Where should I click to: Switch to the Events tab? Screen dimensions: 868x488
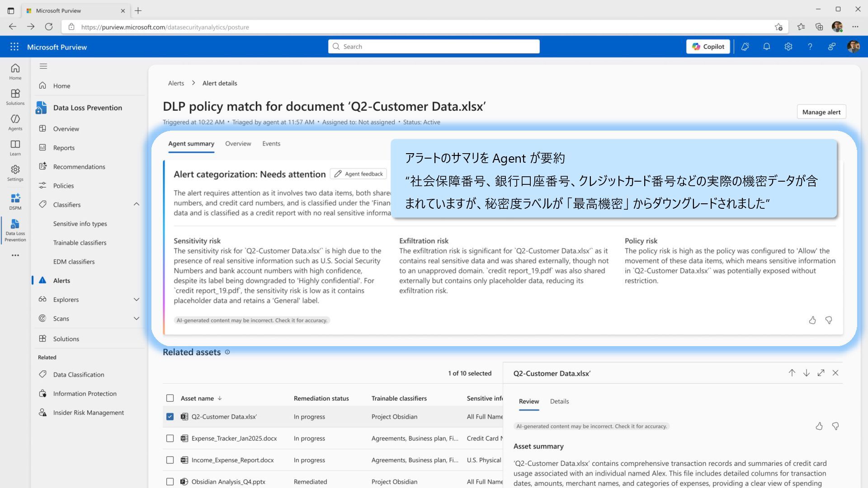coord(271,144)
